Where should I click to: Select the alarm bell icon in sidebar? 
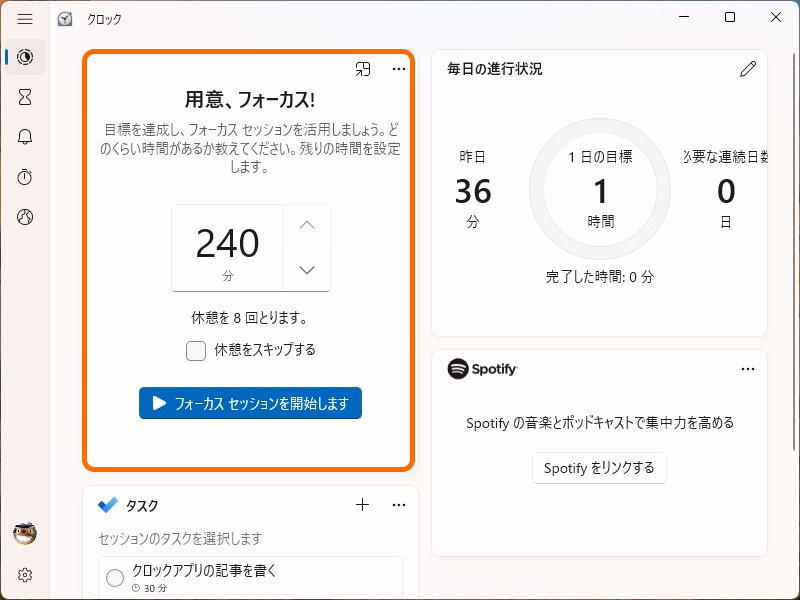tap(24, 137)
